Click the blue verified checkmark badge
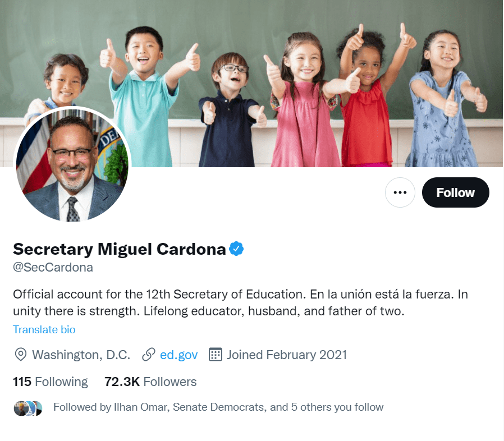The height and width of the screenshot is (441, 504). [x=236, y=249]
